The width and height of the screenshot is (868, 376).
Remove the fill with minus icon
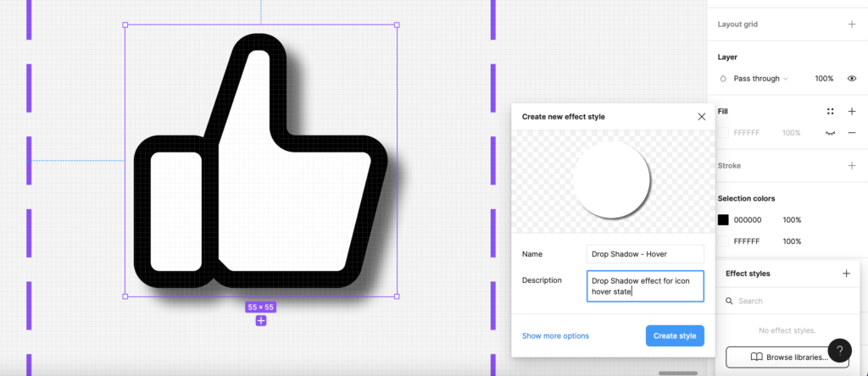[851, 133]
